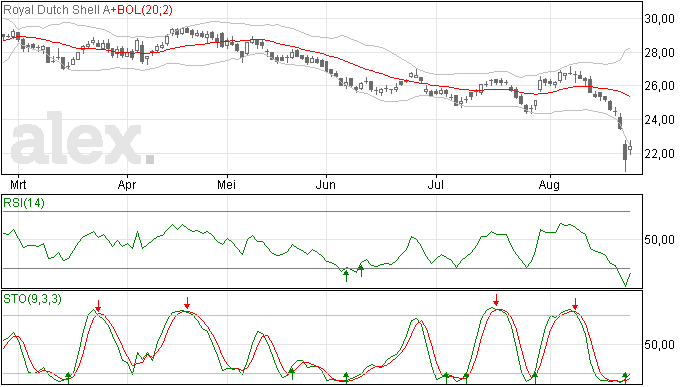Click the green STO buy arrow in mid March
Viewport: 690px width, 387px height.
coord(68,377)
